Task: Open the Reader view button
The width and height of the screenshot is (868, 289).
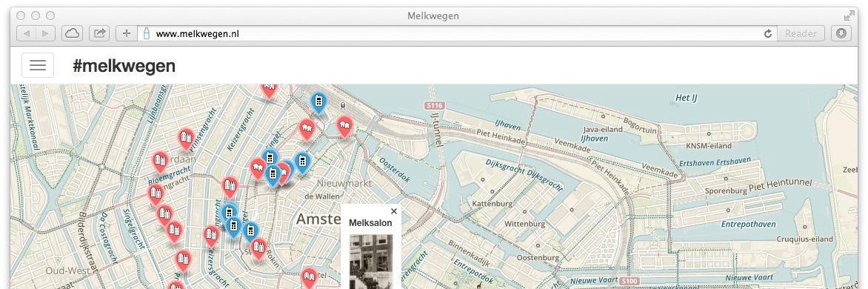Action: click(x=801, y=34)
